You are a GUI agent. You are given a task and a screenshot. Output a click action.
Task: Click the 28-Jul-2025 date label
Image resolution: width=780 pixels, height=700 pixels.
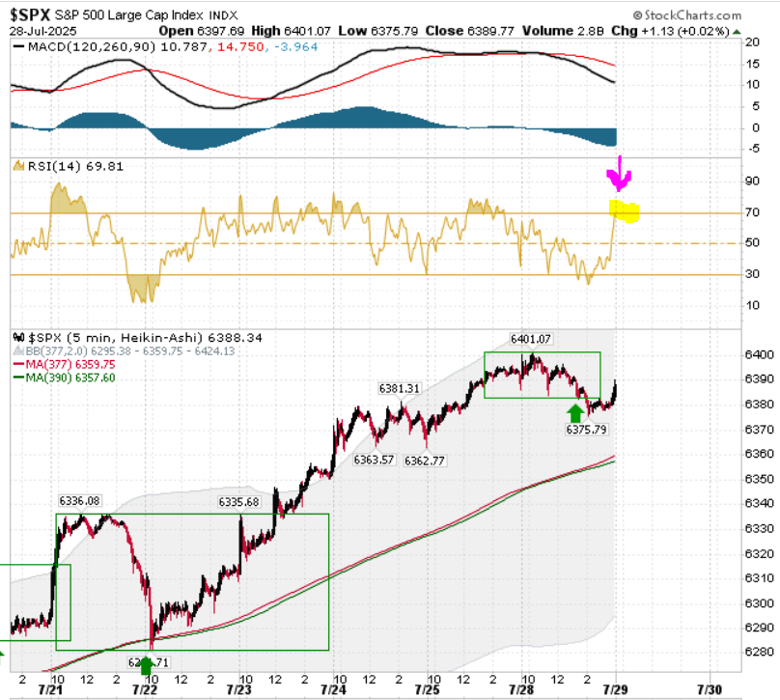42,31
